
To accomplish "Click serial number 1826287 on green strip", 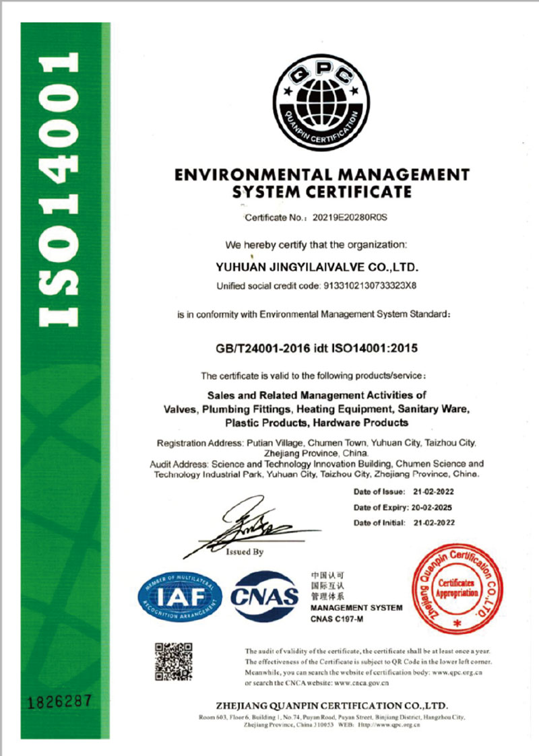I will point(59,701).
